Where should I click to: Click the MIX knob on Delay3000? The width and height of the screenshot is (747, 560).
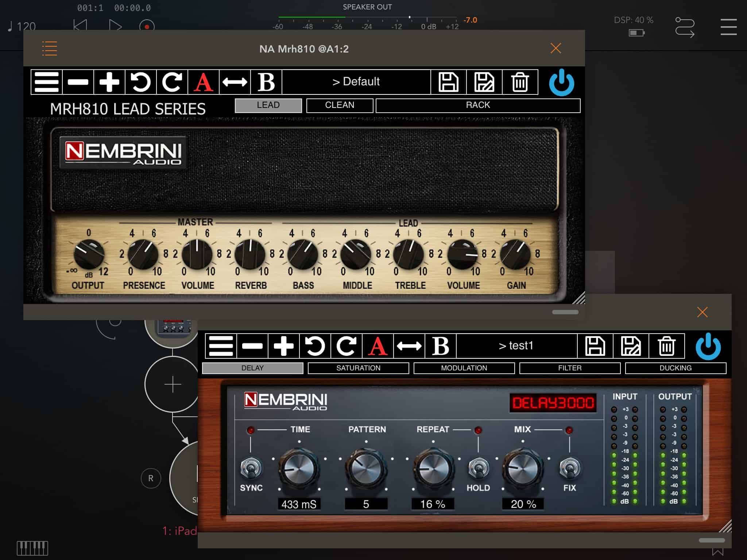pos(523,468)
